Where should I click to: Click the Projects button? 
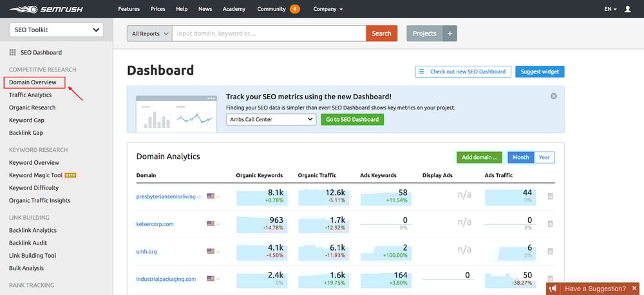click(x=424, y=33)
